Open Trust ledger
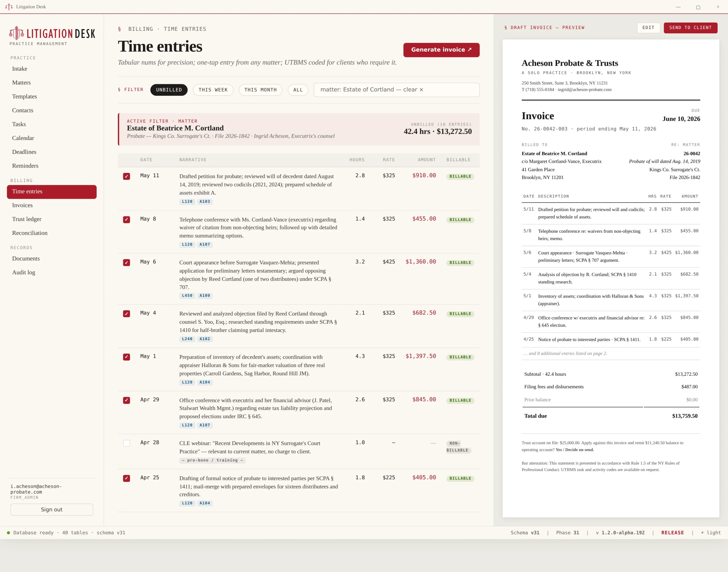Image resolution: width=728 pixels, height=572 pixels. tap(51, 219)
